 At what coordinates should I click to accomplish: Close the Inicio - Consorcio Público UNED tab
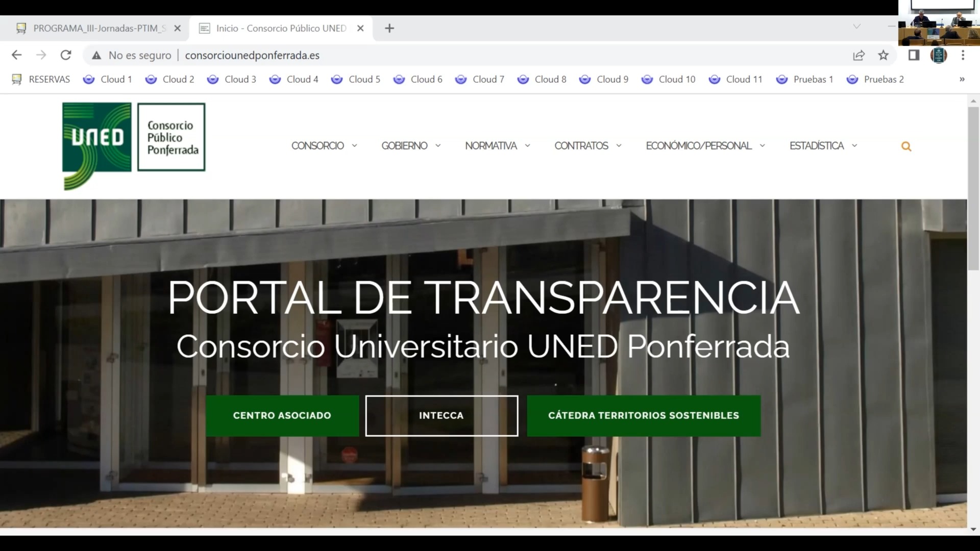[360, 28]
